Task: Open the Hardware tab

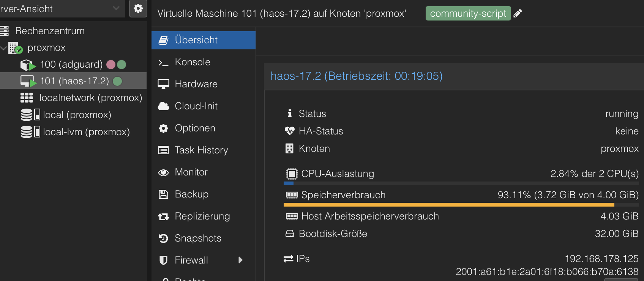Action: [204, 84]
